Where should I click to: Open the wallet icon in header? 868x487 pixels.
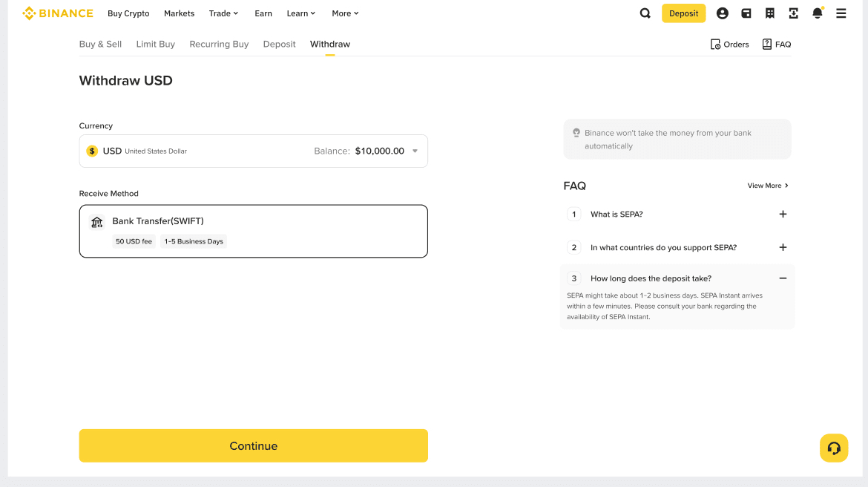pyautogui.click(x=746, y=13)
